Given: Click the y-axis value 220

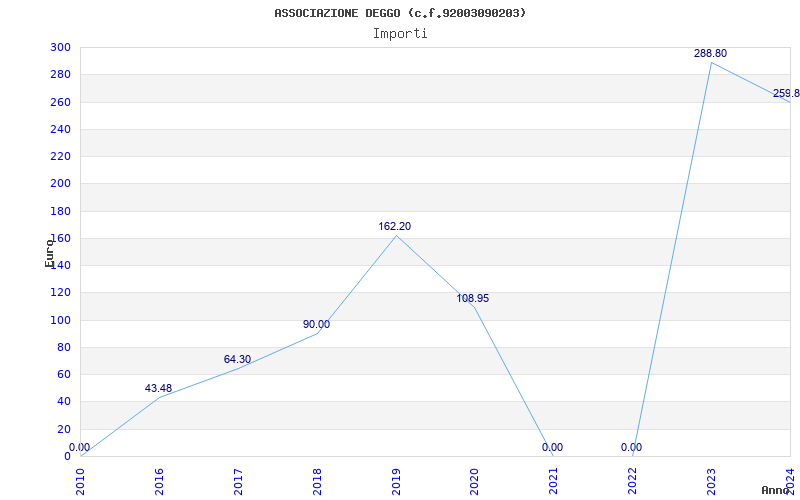Looking at the screenshot, I should (60, 157).
